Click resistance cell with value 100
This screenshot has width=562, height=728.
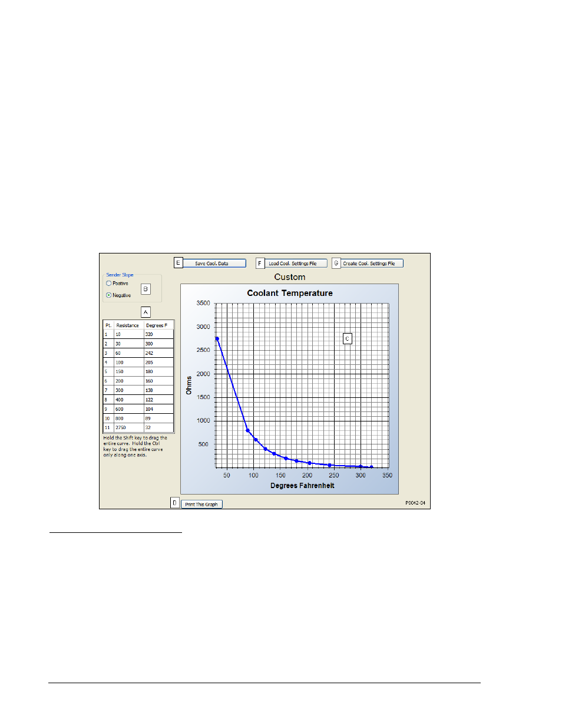[x=128, y=363]
